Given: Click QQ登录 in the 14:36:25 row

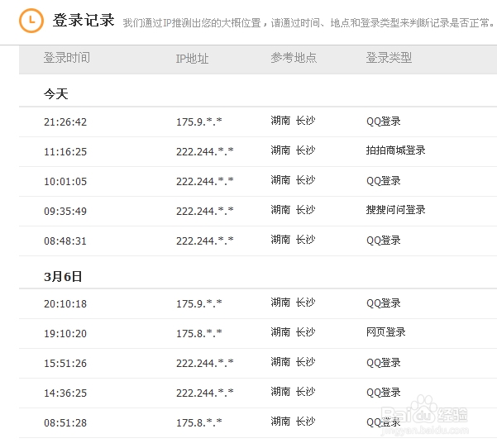Looking at the screenshot, I should [384, 393].
